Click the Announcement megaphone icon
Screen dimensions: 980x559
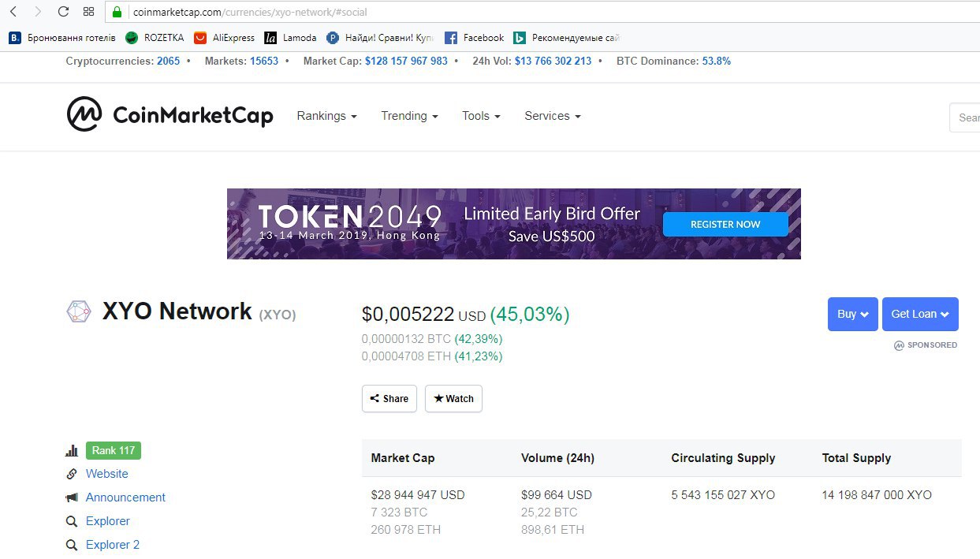click(72, 498)
